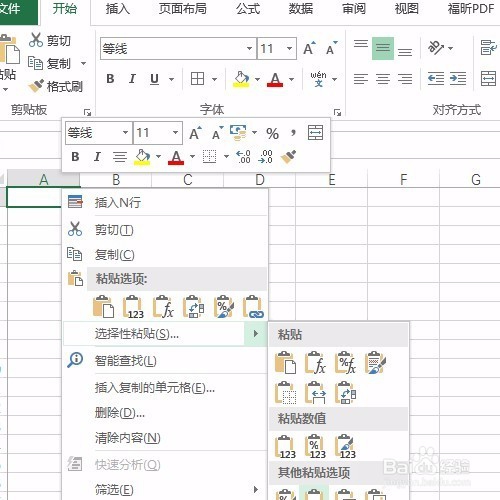Choose 删除(D) from context menu
Screen dimensions: 500x500
coord(165,413)
